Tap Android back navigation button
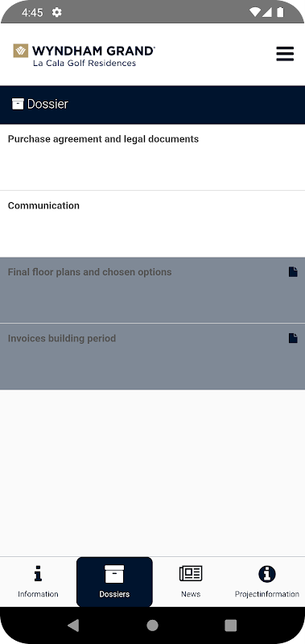 (x=73, y=625)
